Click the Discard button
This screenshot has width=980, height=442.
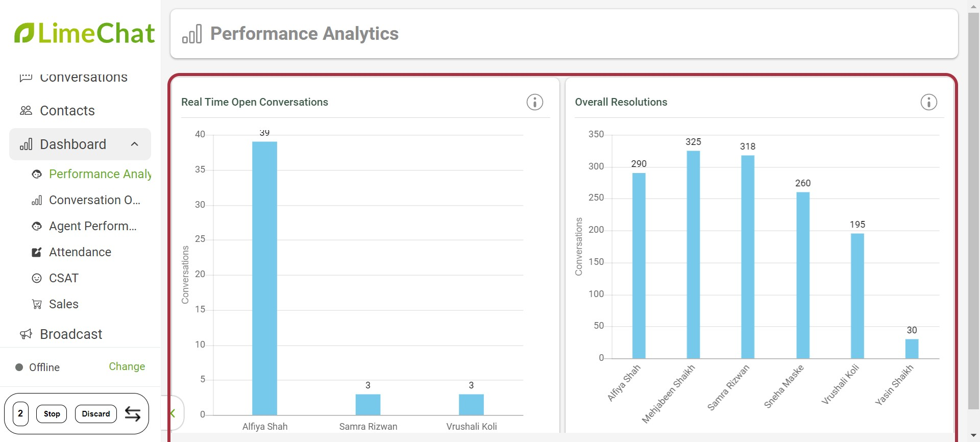[x=96, y=414]
